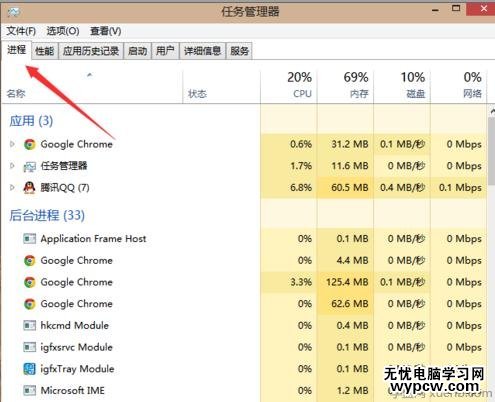Click the Microsoft IME icon
The height and width of the screenshot is (402, 495).
click(30, 390)
